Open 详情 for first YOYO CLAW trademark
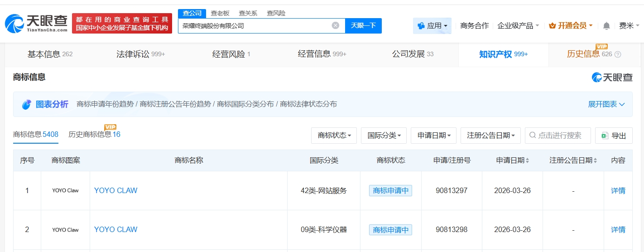The height and width of the screenshot is (252, 644). click(x=618, y=191)
